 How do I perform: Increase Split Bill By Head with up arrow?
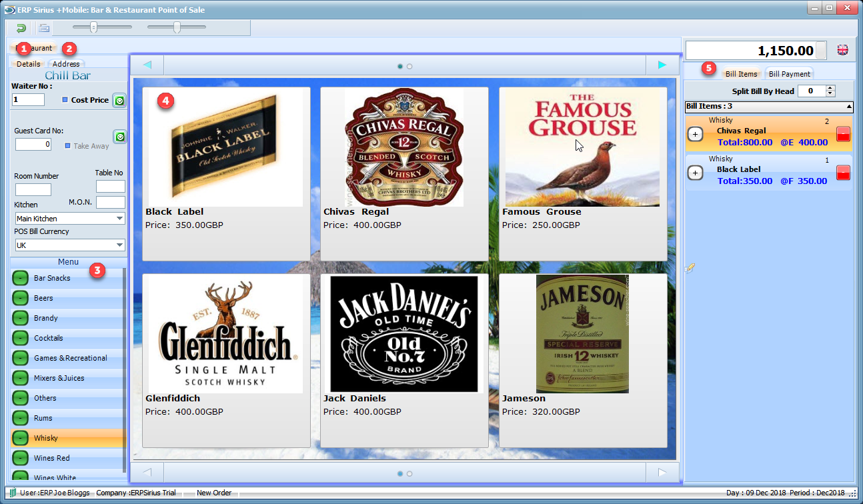830,88
